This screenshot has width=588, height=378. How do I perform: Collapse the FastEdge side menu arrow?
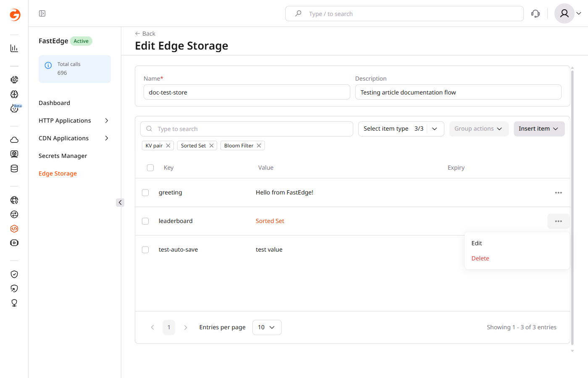120,202
